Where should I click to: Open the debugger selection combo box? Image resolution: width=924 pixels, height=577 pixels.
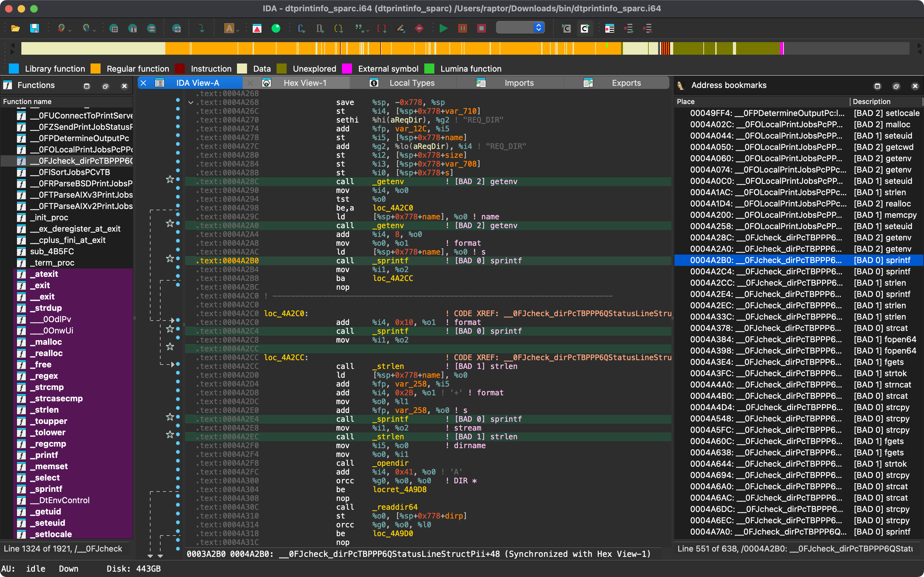(x=520, y=28)
